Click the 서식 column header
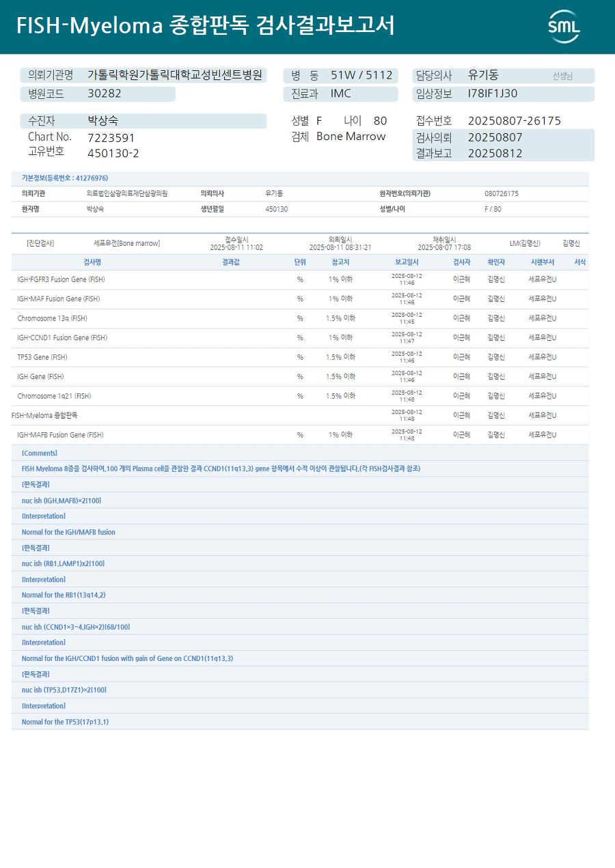Screen dimensions: 615x868 (579, 262)
